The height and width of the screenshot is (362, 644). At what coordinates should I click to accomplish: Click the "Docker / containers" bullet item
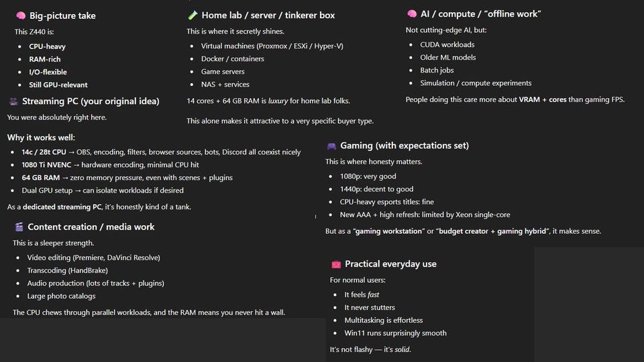point(232,59)
